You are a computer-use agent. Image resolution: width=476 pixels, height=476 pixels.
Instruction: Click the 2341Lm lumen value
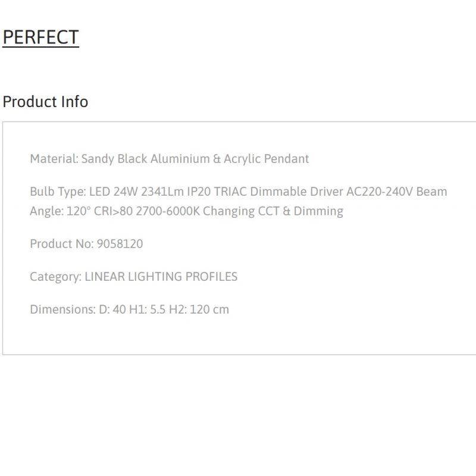[x=162, y=192]
